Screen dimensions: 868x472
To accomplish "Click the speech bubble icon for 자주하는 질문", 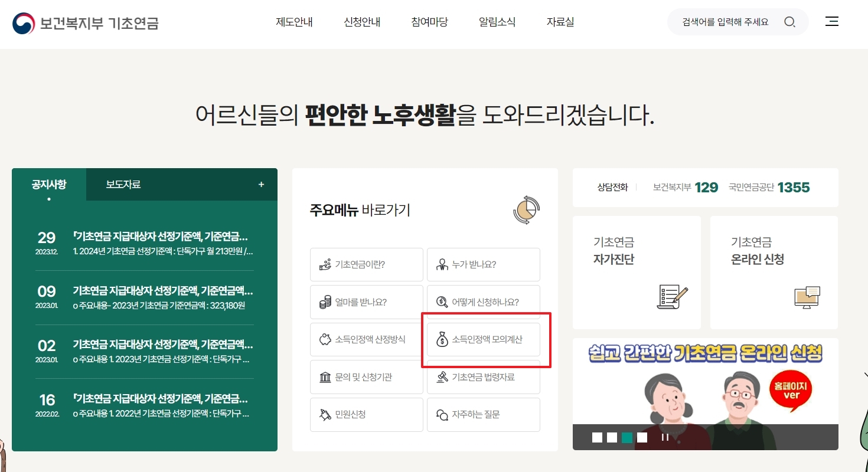I will [442, 415].
